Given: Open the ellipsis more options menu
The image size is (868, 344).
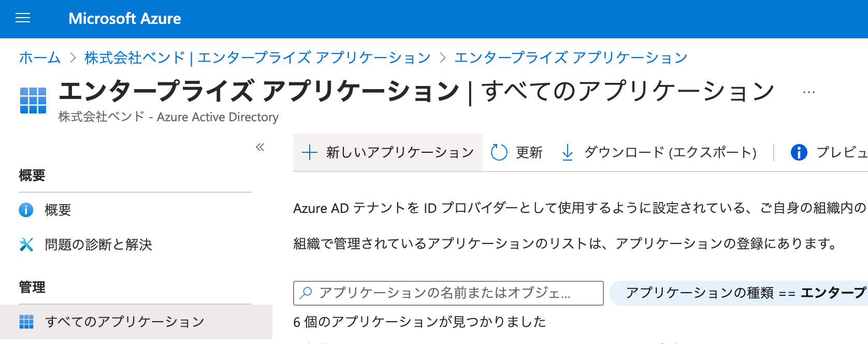Looking at the screenshot, I should 808,92.
